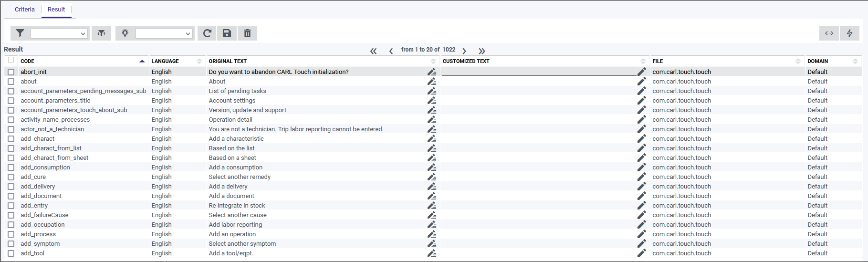This screenshot has height=262, width=868.
Task: Edit original text 'Add a characteristic'
Action: pos(431,138)
